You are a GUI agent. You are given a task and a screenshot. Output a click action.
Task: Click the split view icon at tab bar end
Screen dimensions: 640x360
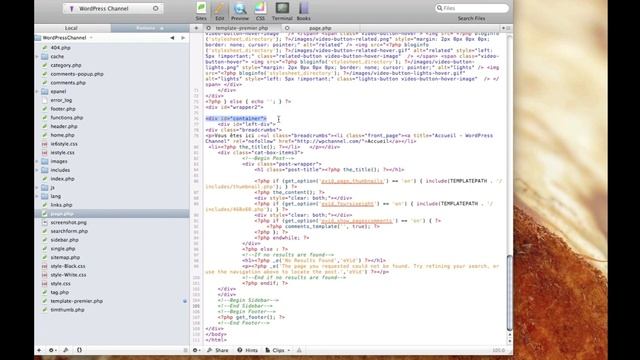508,28
